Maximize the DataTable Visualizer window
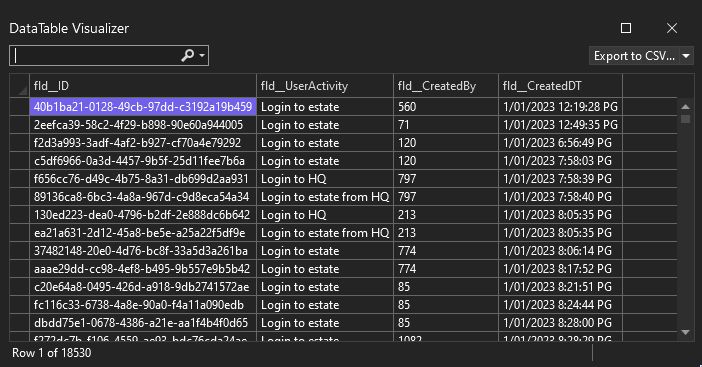Image resolution: width=702 pixels, height=367 pixels. (x=626, y=28)
